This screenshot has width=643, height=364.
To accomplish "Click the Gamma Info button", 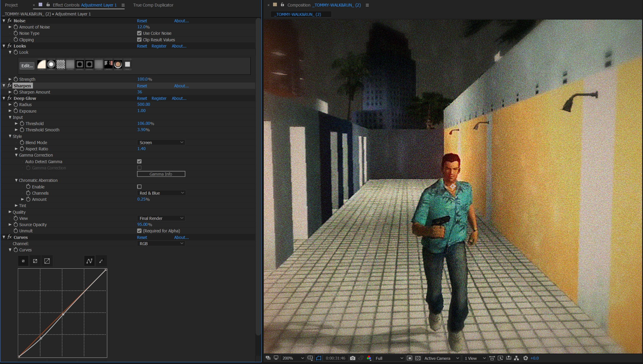I will (161, 174).
